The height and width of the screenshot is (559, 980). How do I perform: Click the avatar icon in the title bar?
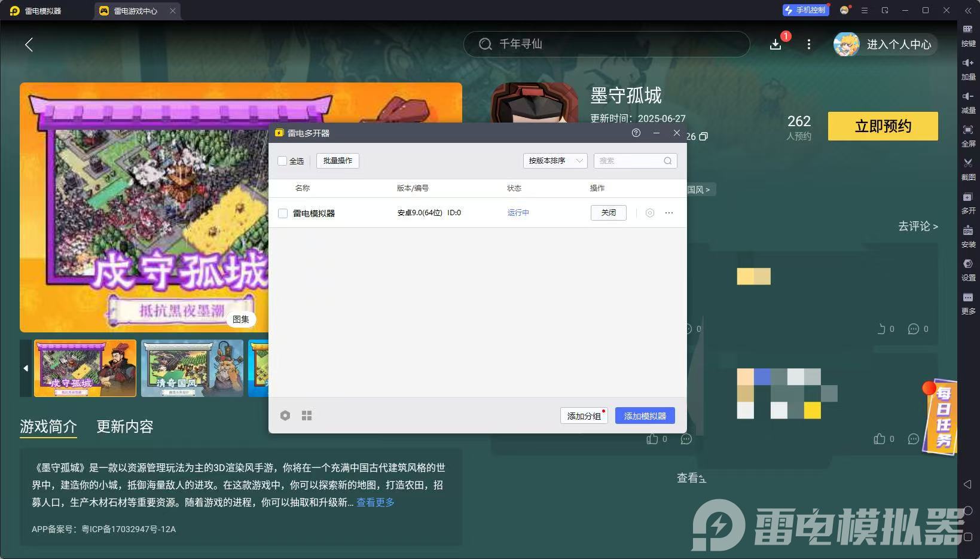point(844,10)
